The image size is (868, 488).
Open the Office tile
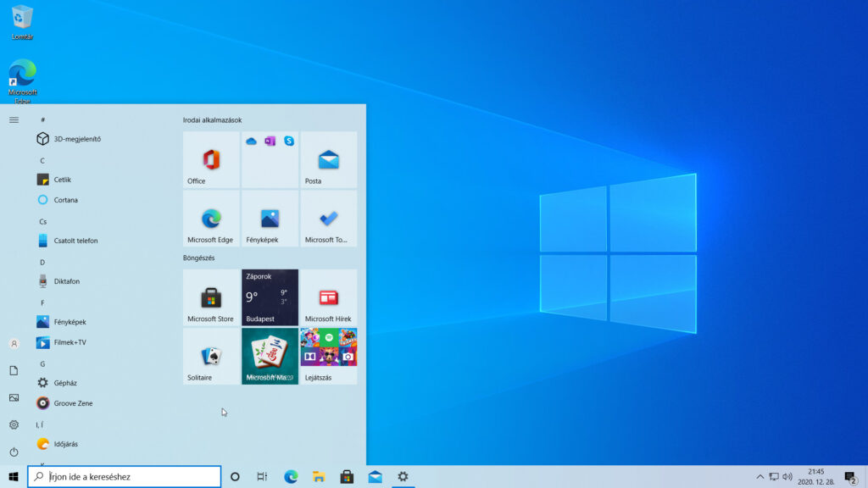pos(211,159)
